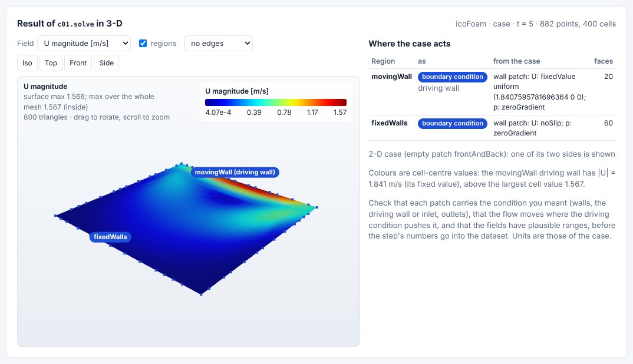Click the icoFoam case summary text
This screenshot has height=364, width=633.
click(x=536, y=24)
